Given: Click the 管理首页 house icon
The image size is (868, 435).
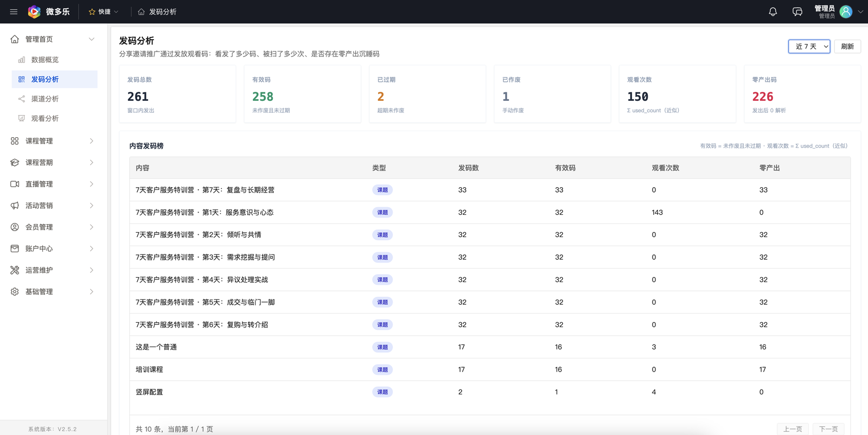Looking at the screenshot, I should point(15,39).
